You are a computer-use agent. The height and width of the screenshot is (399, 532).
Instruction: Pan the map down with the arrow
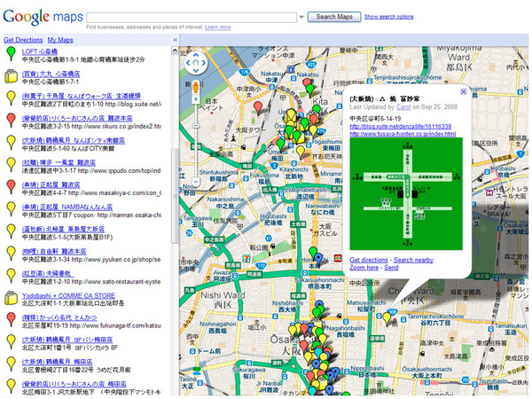pyautogui.click(x=196, y=71)
